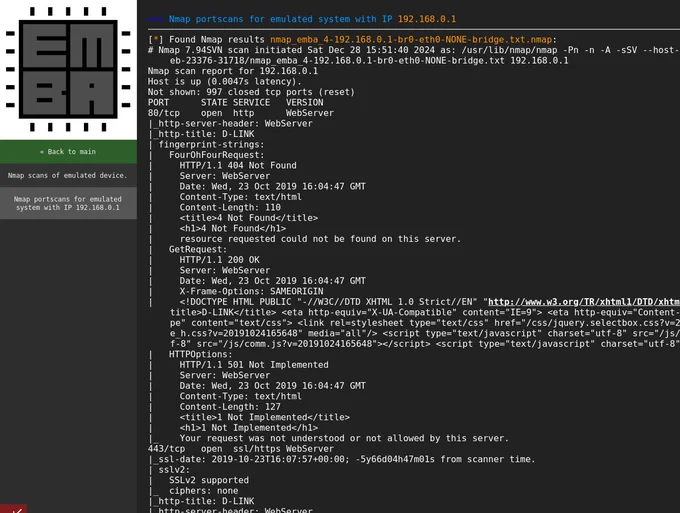Image resolution: width=680 pixels, height=513 pixels.
Task: Click 'HTTP/1.1 200 OK' text
Action: [x=219, y=260]
